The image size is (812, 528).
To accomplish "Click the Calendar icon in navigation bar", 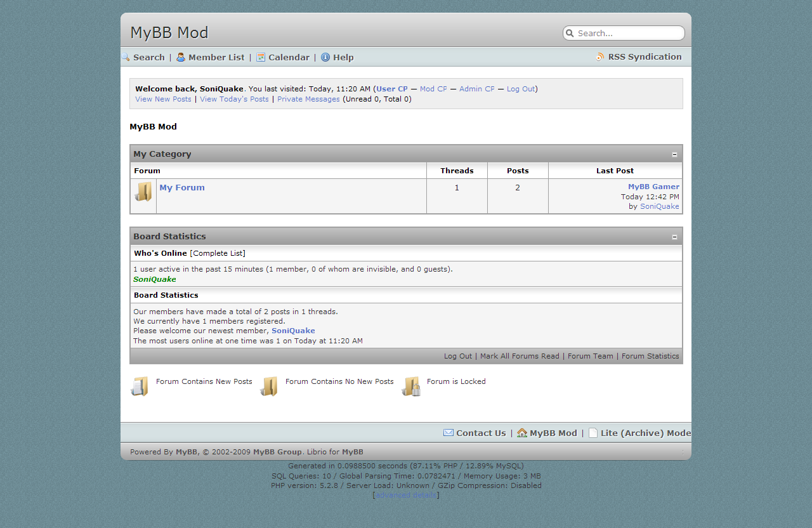I will pos(261,57).
